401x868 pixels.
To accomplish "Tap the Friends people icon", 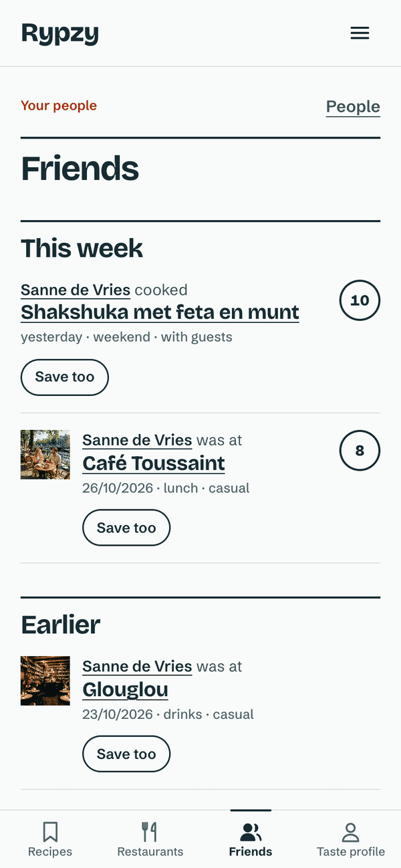I will point(251,832).
